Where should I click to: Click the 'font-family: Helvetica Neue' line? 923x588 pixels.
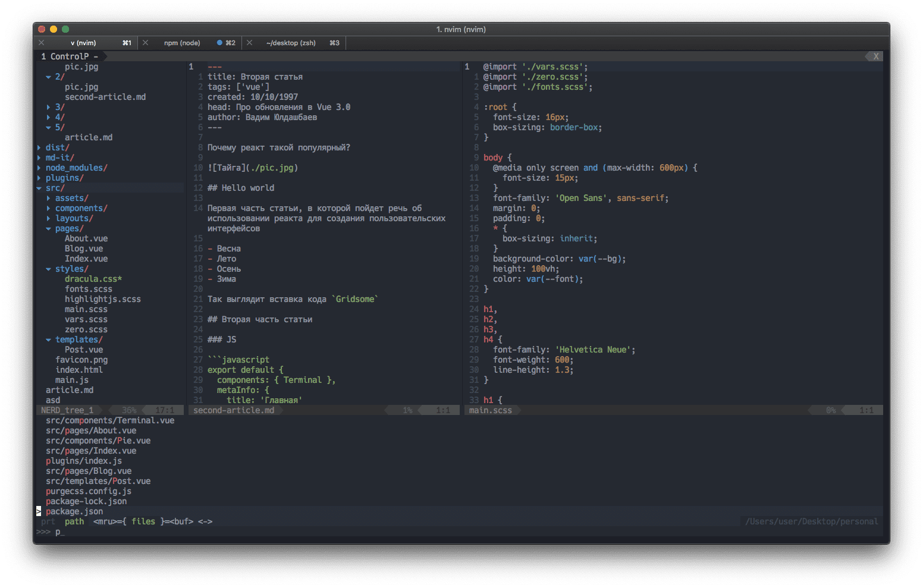564,350
